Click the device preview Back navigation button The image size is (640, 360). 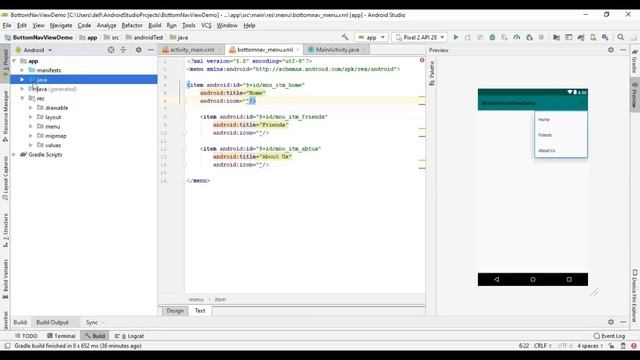click(x=497, y=280)
